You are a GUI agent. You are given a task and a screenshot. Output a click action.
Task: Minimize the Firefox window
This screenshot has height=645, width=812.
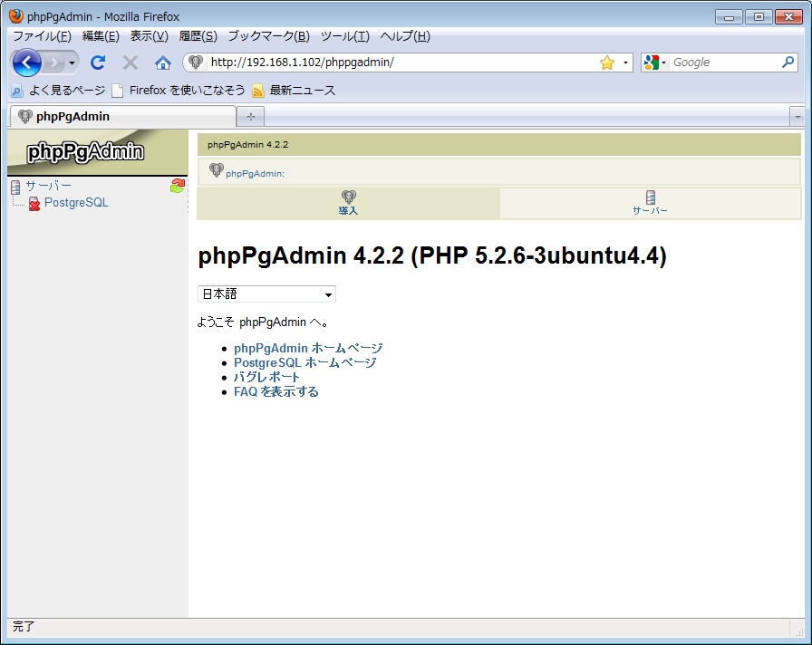[730, 17]
